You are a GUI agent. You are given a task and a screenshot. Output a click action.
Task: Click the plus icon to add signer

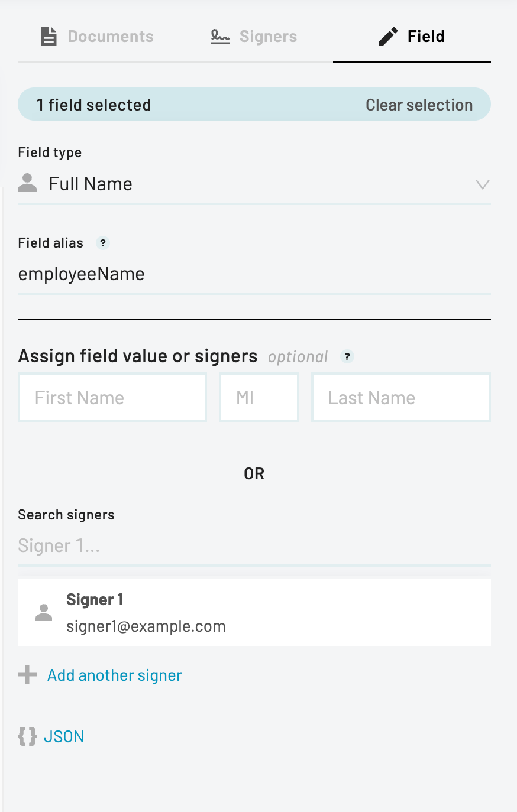[27, 674]
